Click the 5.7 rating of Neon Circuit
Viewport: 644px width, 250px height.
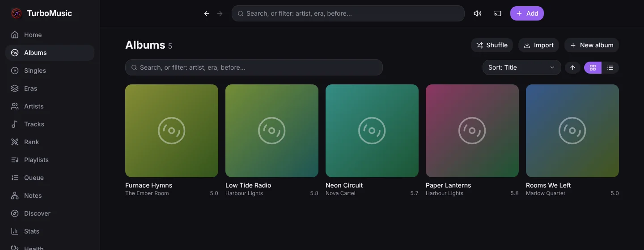coord(414,193)
